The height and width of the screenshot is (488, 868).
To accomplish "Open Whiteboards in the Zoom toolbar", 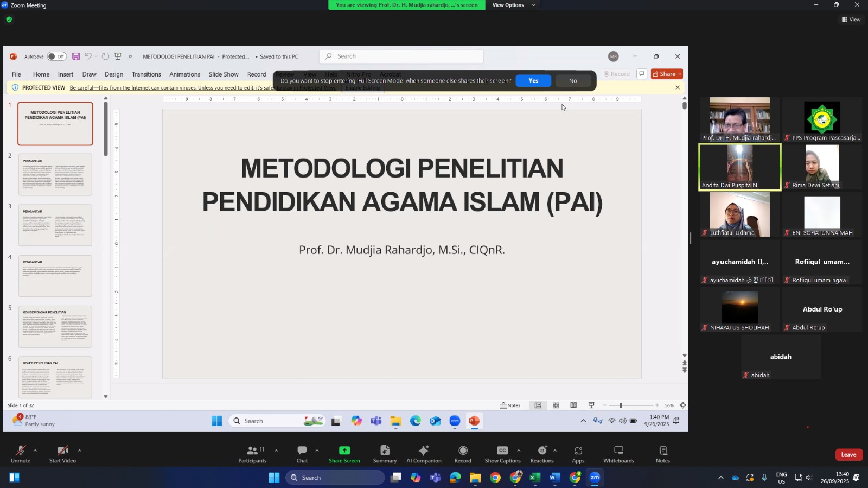I will pos(618,454).
